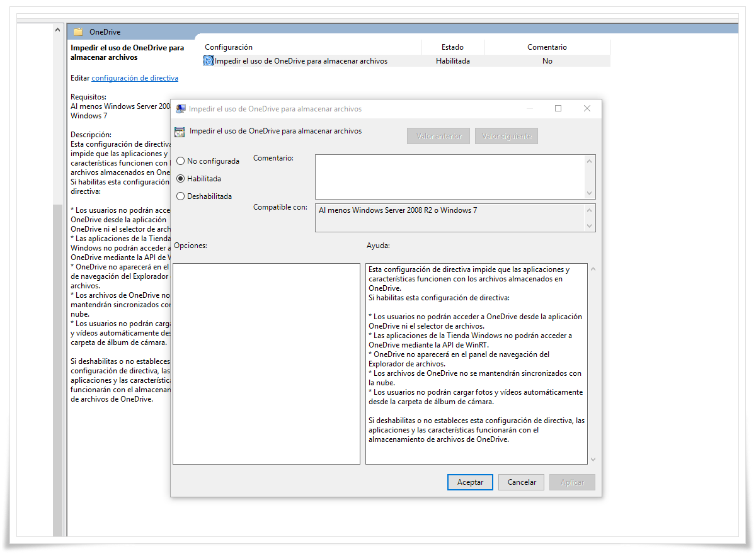Click inside the Comentario text box
The image size is (756, 554).
point(450,177)
